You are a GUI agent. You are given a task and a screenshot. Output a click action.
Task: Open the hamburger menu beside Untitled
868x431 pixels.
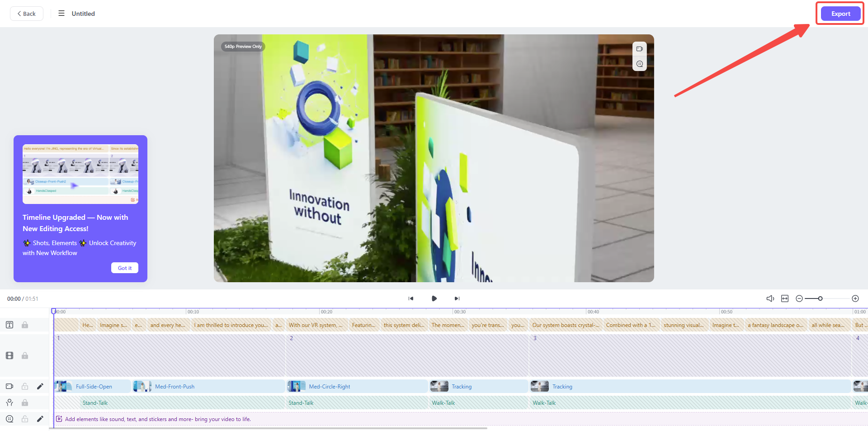pyautogui.click(x=61, y=14)
